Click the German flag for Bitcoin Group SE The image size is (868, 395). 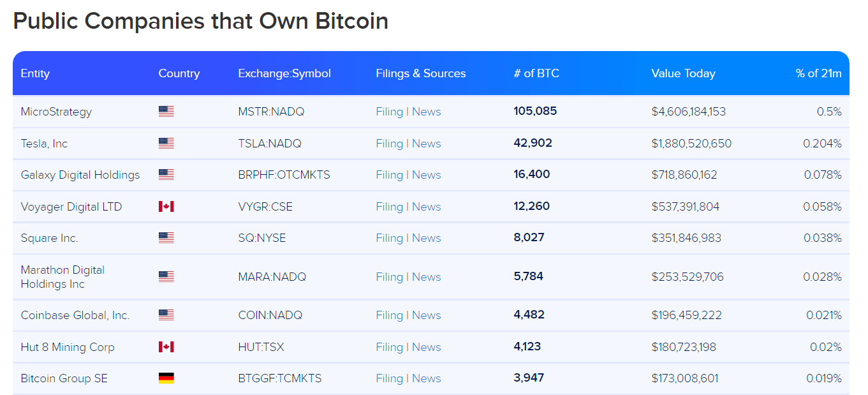click(166, 378)
